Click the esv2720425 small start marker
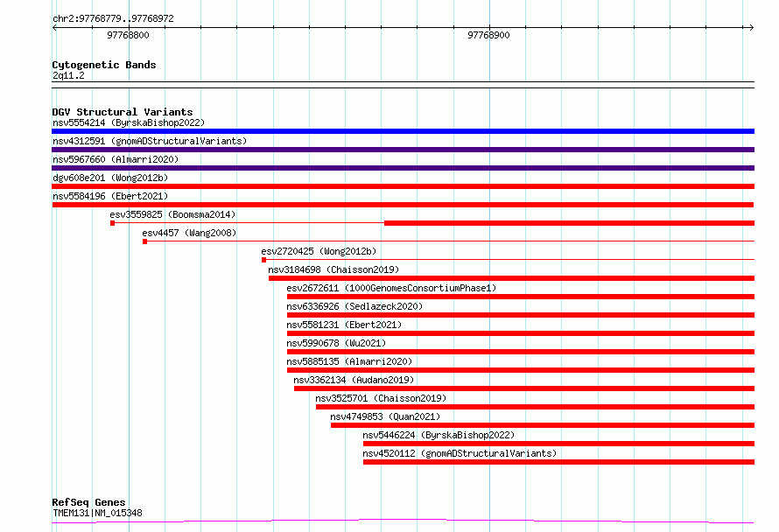 pyautogui.click(x=263, y=260)
